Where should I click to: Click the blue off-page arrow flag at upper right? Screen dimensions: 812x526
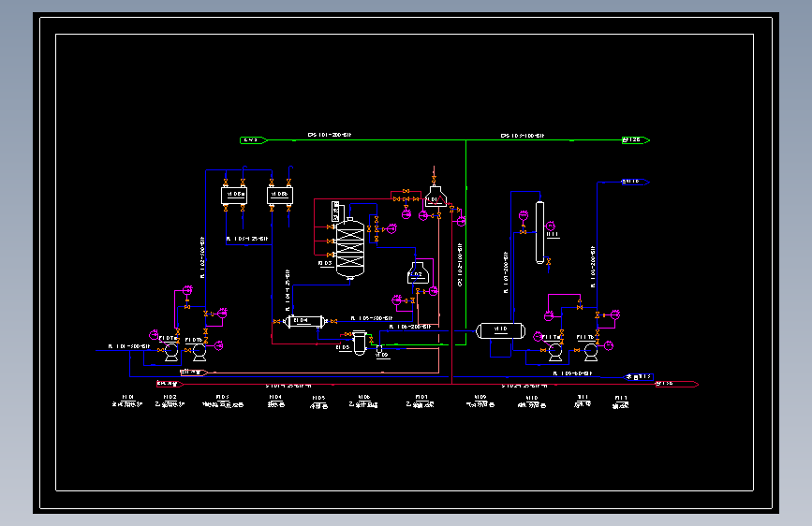(635, 182)
